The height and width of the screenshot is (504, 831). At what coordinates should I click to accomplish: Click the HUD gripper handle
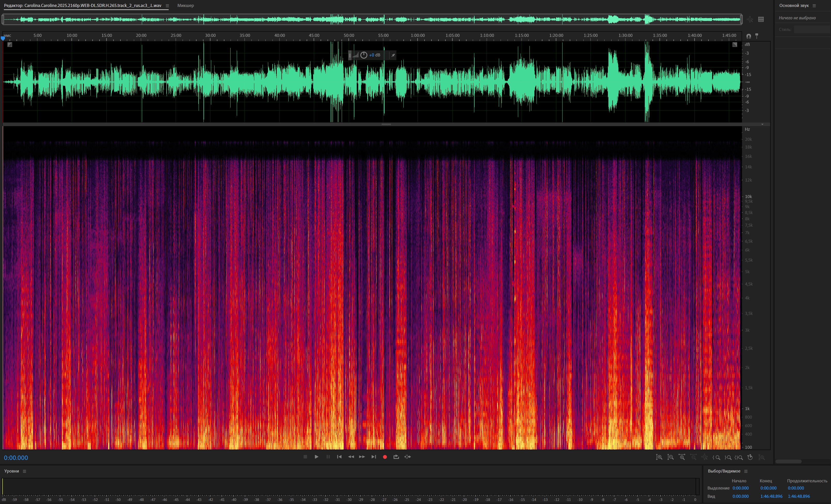(350, 55)
